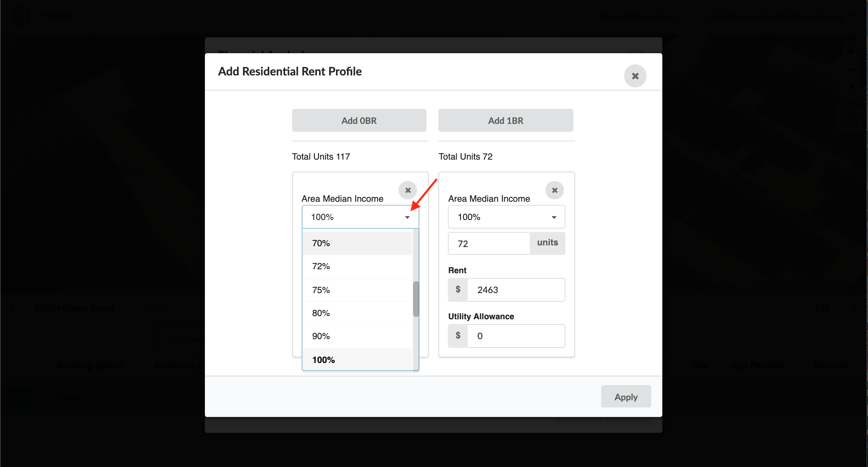The image size is (868, 467).
Task: Click the close icon on 1BR profile card
Action: [554, 190]
